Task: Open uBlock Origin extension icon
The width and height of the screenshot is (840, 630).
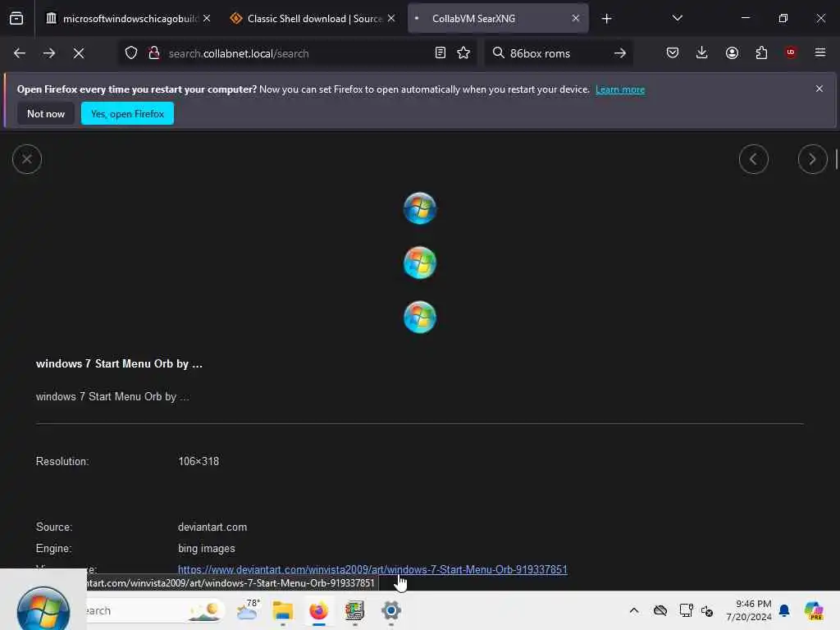Action: coord(791,52)
